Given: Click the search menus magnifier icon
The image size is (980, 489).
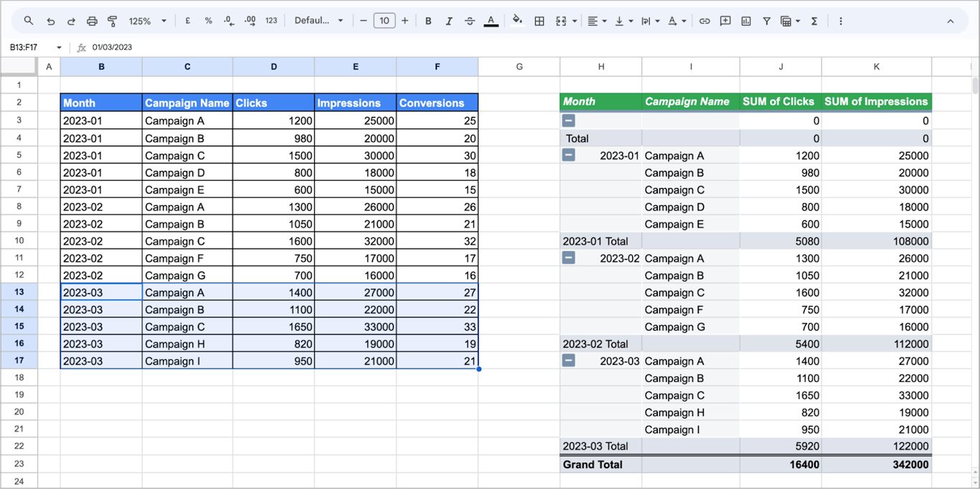Looking at the screenshot, I should (29, 21).
